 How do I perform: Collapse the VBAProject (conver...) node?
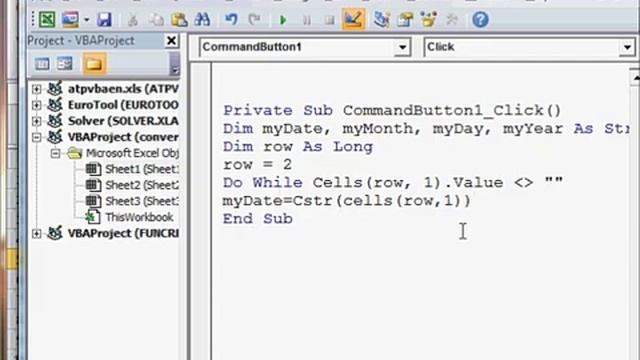(x=36, y=137)
